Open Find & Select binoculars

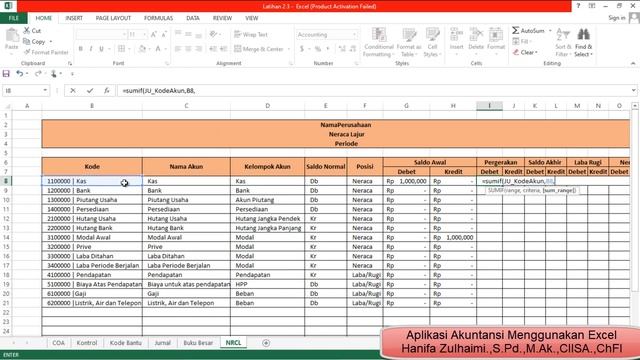583,42
